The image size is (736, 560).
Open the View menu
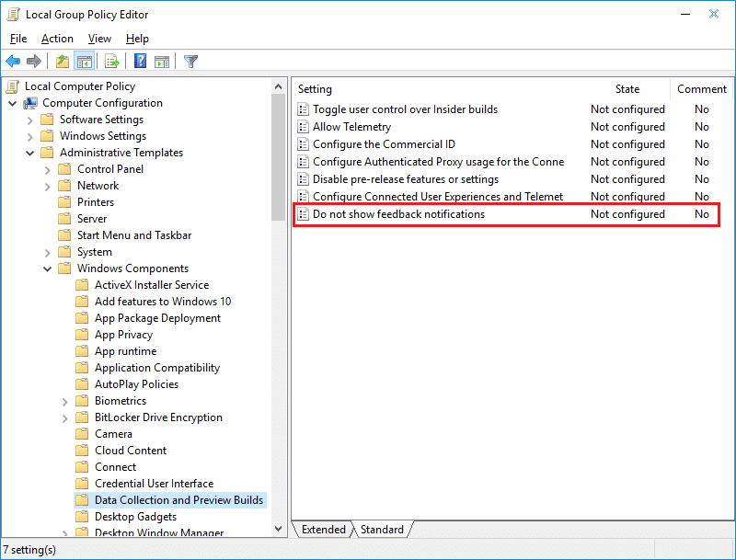tap(99, 39)
